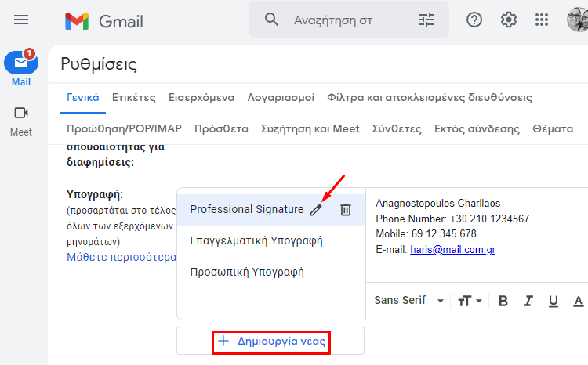Toggle underline formatting in signature editor
The image size is (588, 365).
tap(554, 301)
